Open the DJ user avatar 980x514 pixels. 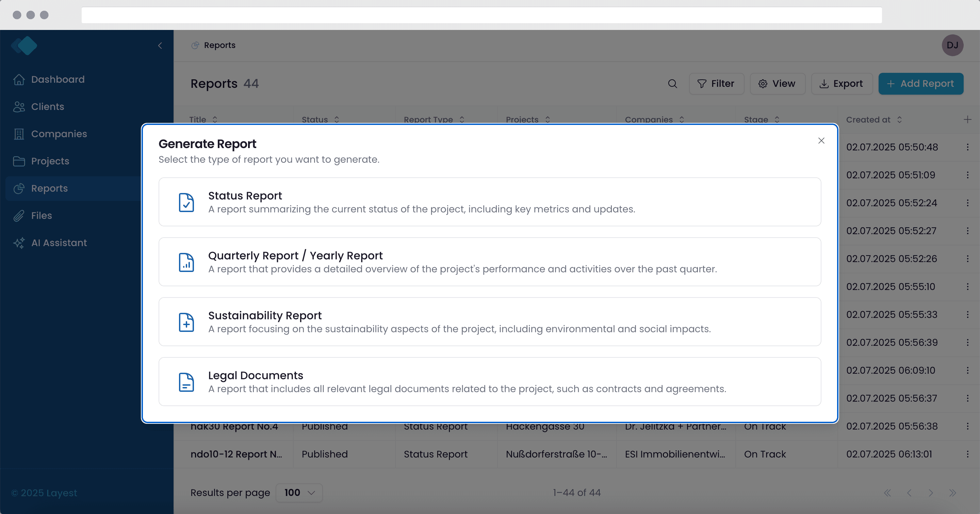coord(952,45)
